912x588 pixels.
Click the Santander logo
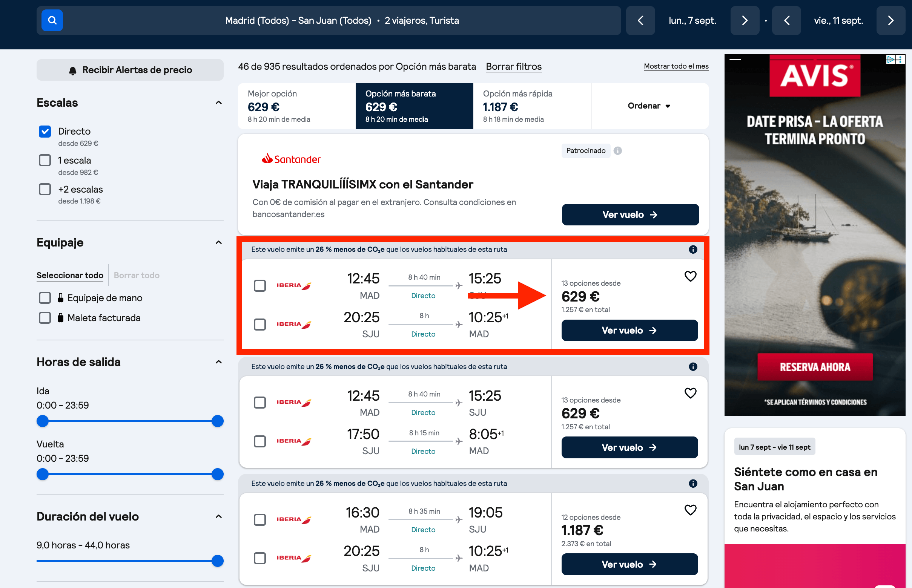tap(291, 159)
